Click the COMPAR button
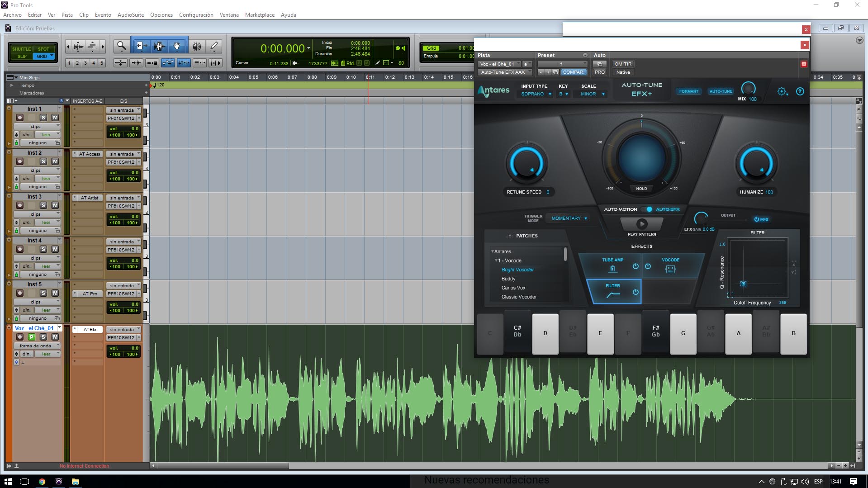The image size is (868, 488). [x=573, y=72]
